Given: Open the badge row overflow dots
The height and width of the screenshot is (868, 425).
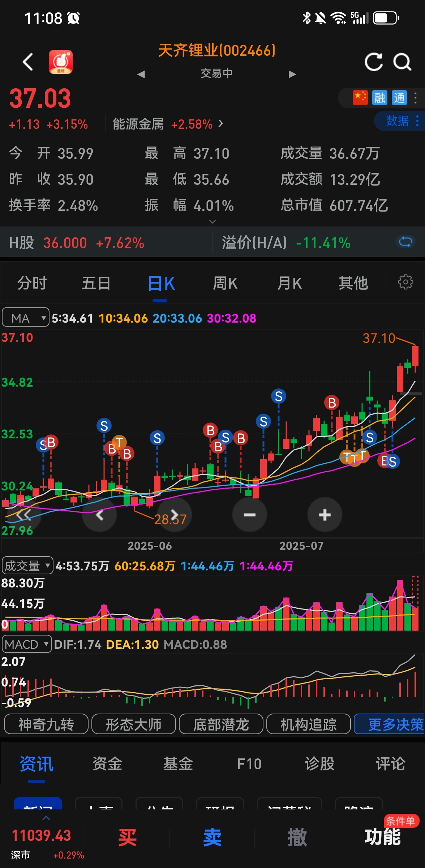Looking at the screenshot, I should click(416, 98).
